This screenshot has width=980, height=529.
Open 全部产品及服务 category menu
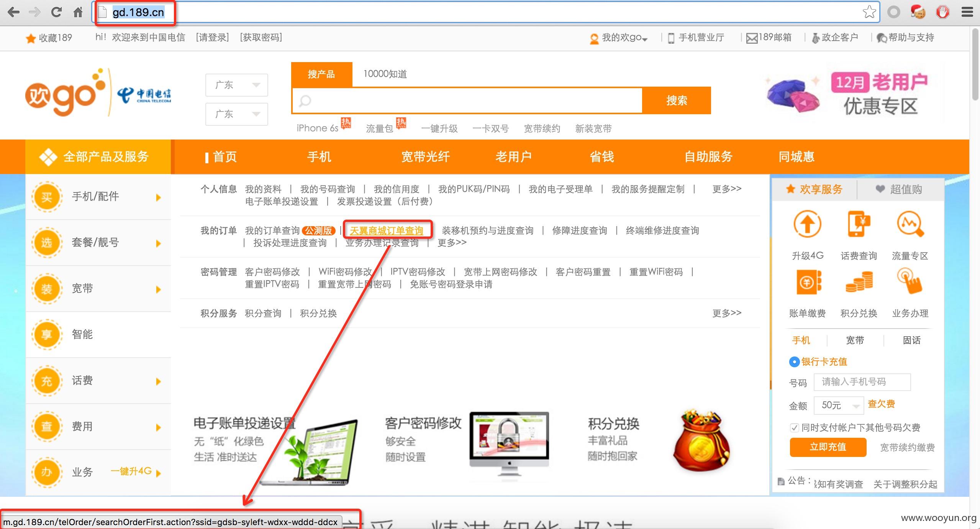(x=98, y=157)
